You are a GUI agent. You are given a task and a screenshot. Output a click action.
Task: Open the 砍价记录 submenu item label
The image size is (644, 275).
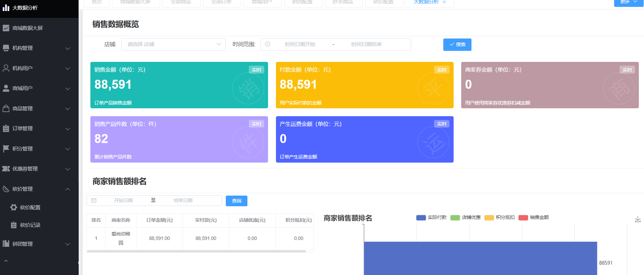pos(30,225)
